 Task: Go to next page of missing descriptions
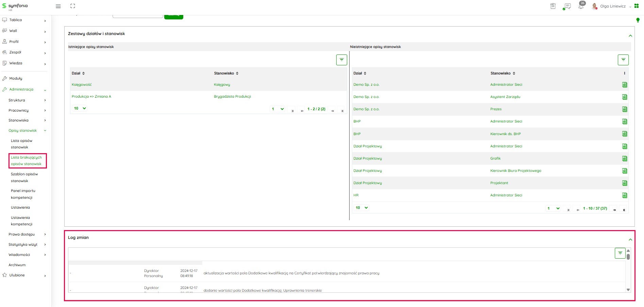614,210
